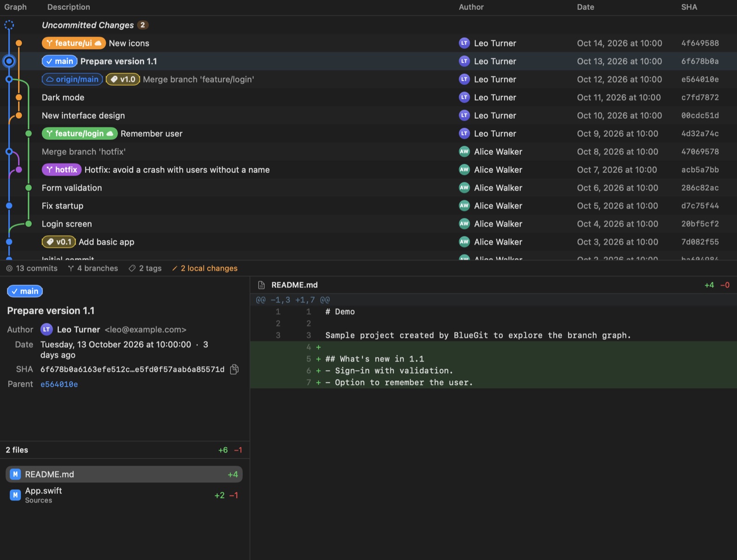737x560 pixels.
Task: Click the 4 branches status item
Action: pyautogui.click(x=93, y=268)
